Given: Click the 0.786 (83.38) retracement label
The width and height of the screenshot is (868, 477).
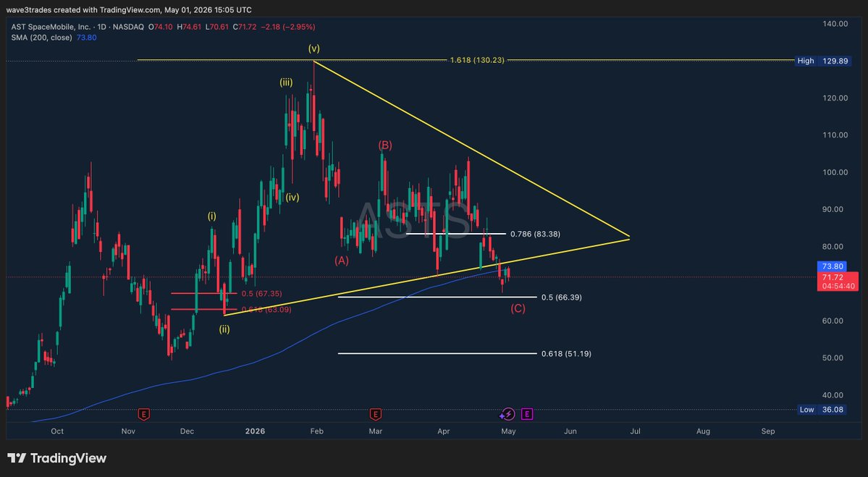Looking at the screenshot, I should point(535,234).
